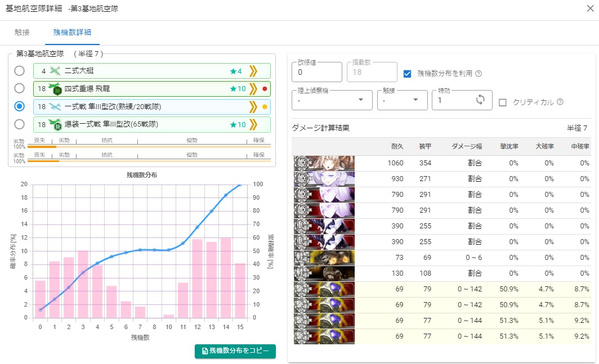Uncheck the 残機数分布を利用 checkbox

click(x=408, y=74)
